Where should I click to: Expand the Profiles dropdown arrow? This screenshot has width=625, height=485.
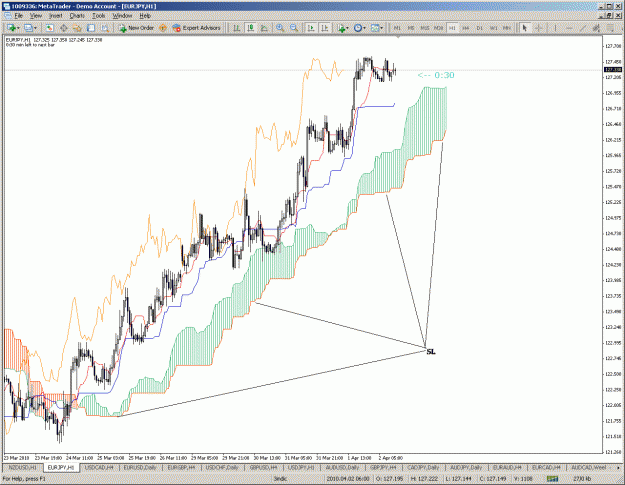click(x=35, y=28)
